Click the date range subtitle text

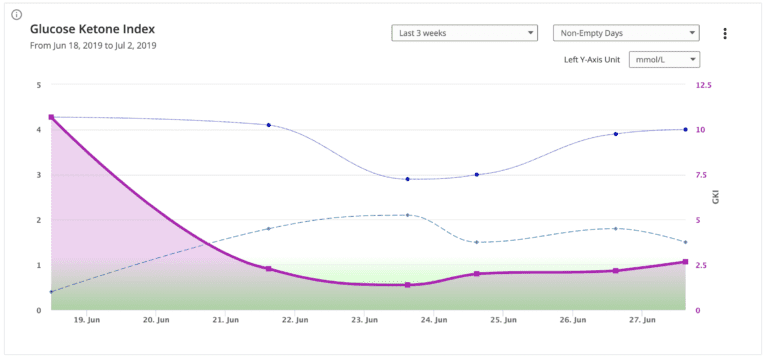(x=93, y=46)
